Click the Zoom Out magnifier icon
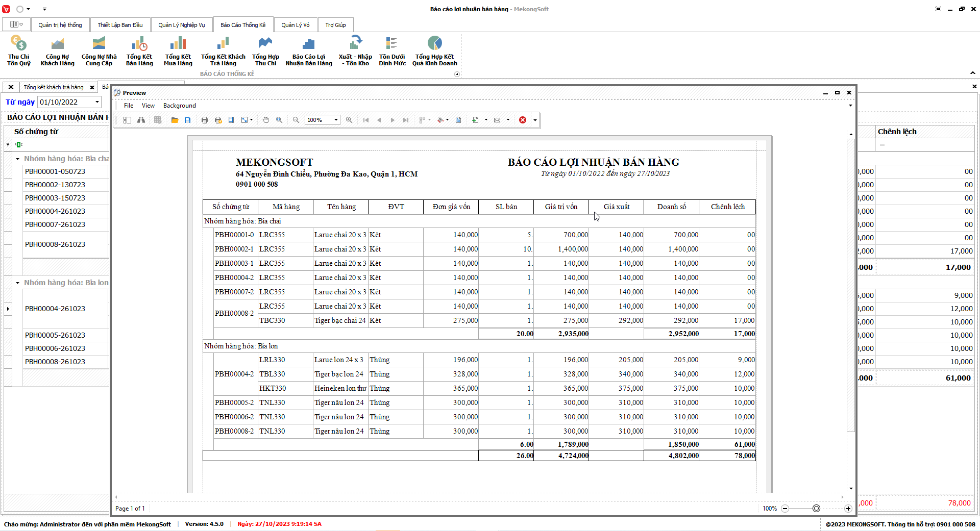Viewport: 980px width, 531px height. coord(296,120)
